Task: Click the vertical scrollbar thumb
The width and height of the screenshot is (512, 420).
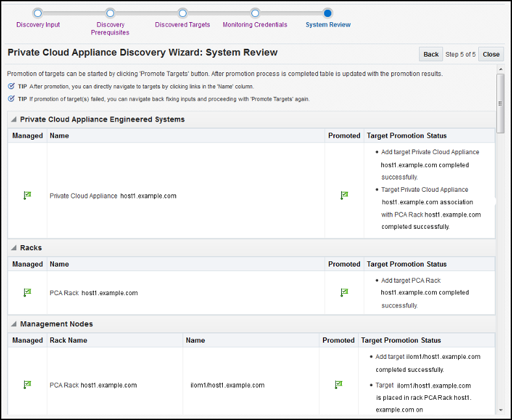Action: pyautogui.click(x=500, y=103)
